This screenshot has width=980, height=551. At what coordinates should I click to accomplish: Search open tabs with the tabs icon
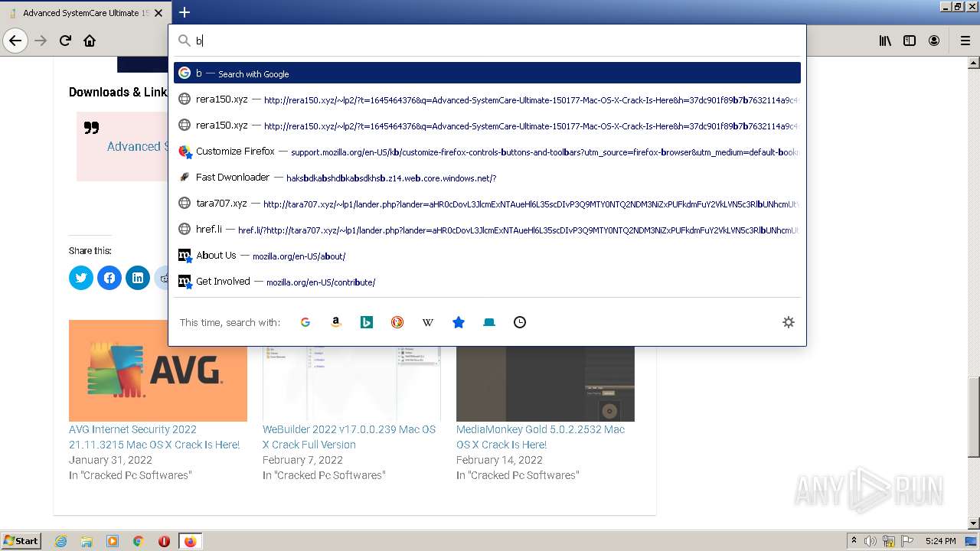point(489,322)
